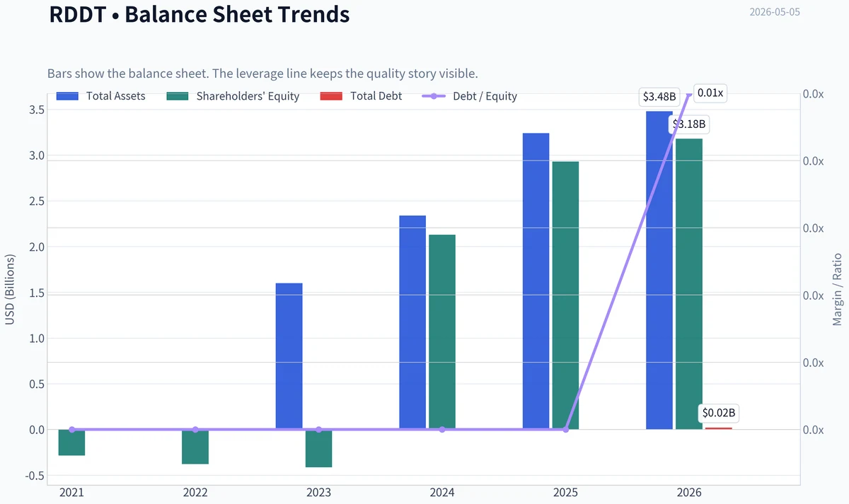849x504 pixels.
Task: Pick the 2025 Shareholders' Equity green bar
Action: [565, 295]
